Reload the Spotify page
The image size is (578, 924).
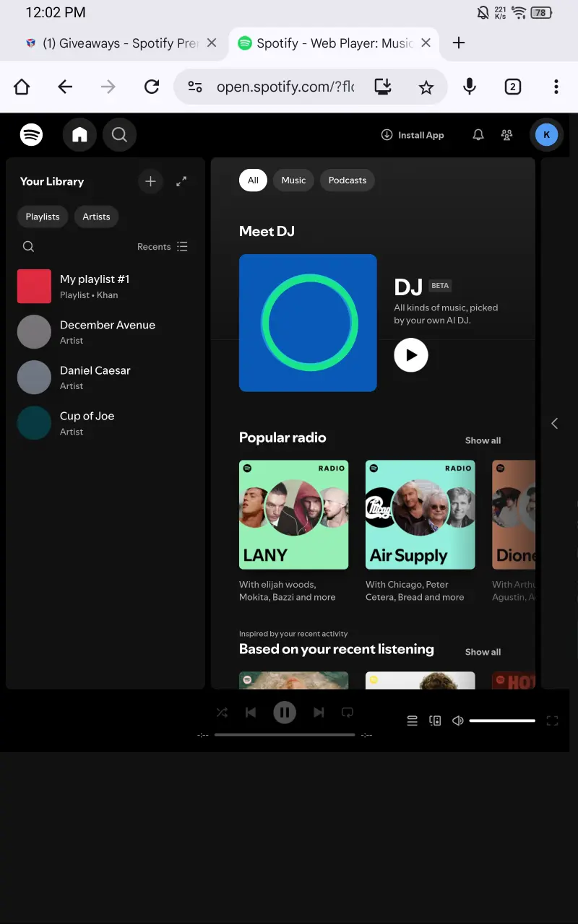coord(152,87)
